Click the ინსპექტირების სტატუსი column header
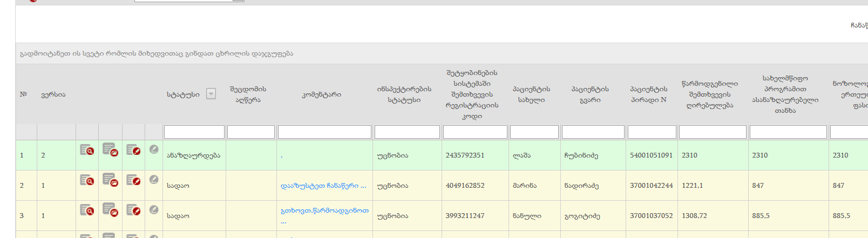 coord(404,94)
